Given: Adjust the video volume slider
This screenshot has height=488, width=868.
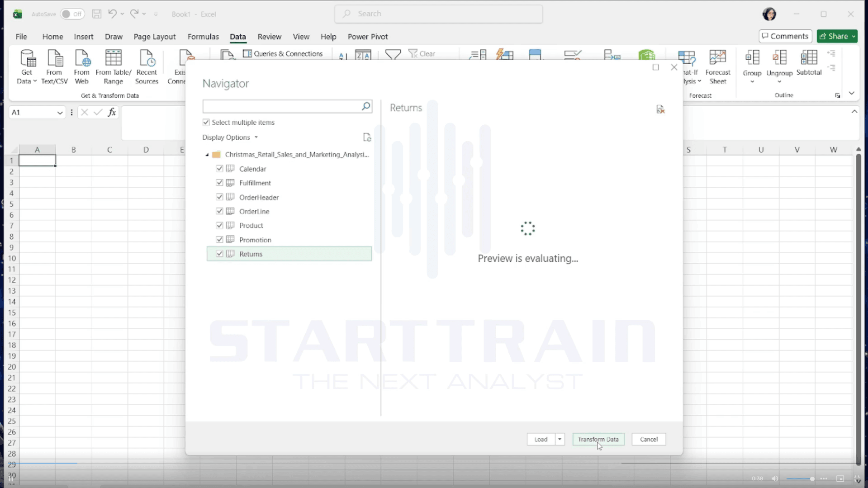Looking at the screenshot, I should [x=800, y=479].
